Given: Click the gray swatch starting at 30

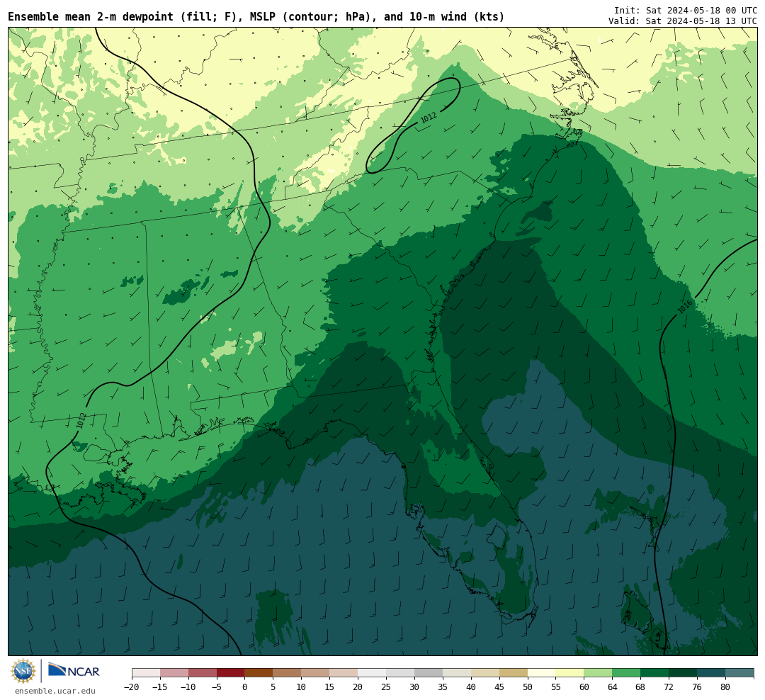Looking at the screenshot, I should click(429, 673).
